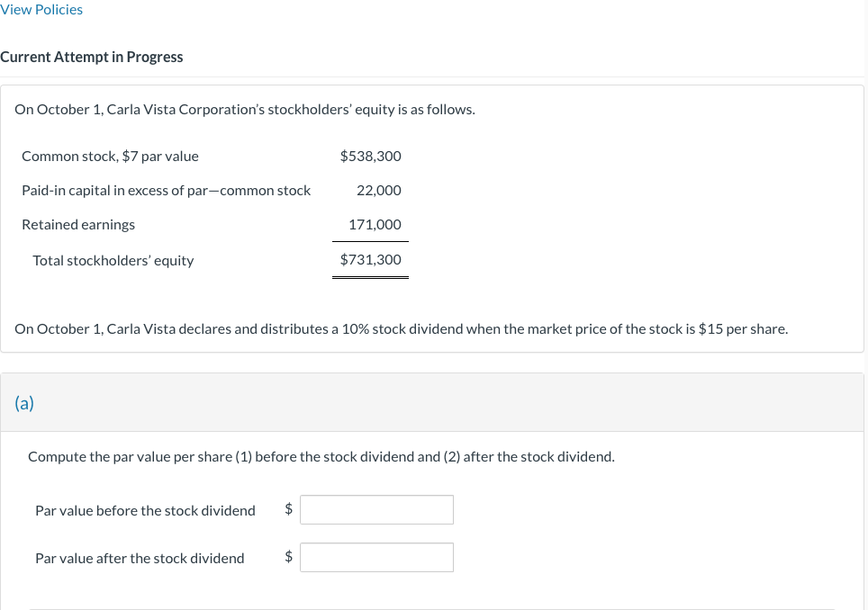Click the Paid-in capital in excess of par label
The height and width of the screenshot is (610, 868).
point(167,189)
